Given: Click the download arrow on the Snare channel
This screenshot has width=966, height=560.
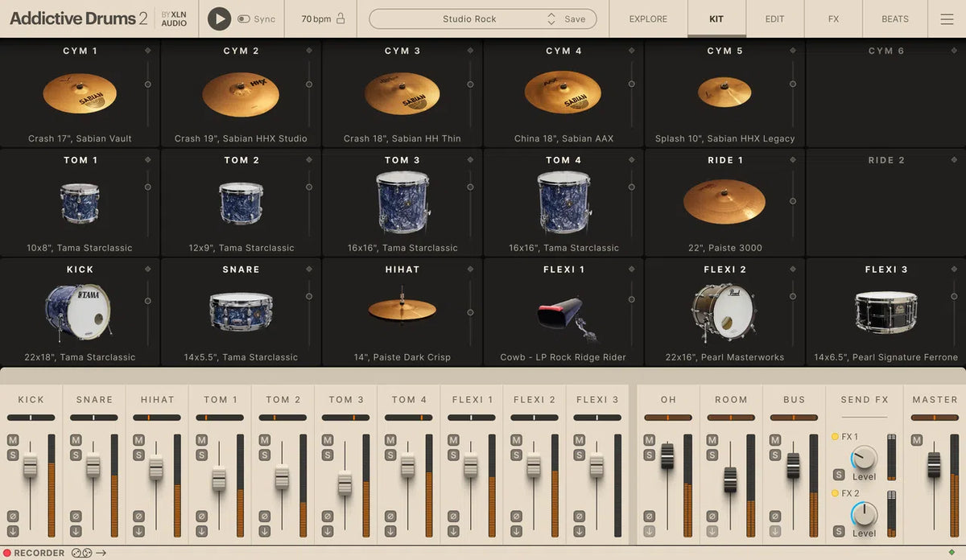Looking at the screenshot, I should tap(76, 531).
